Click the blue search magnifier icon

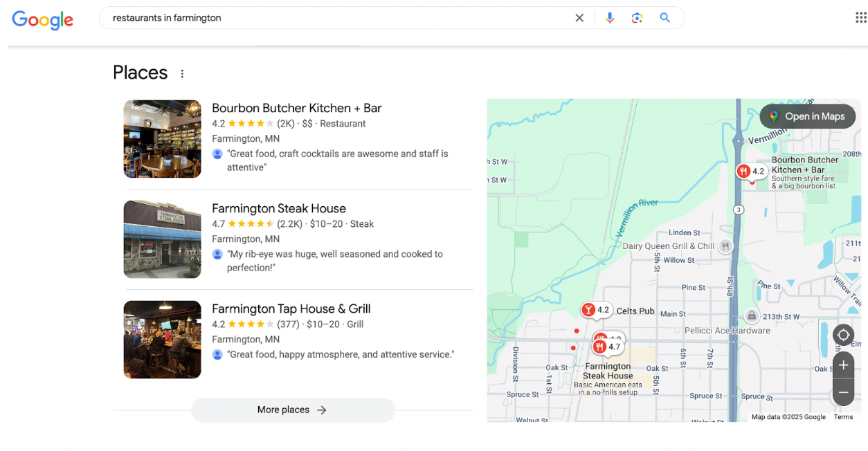point(664,17)
